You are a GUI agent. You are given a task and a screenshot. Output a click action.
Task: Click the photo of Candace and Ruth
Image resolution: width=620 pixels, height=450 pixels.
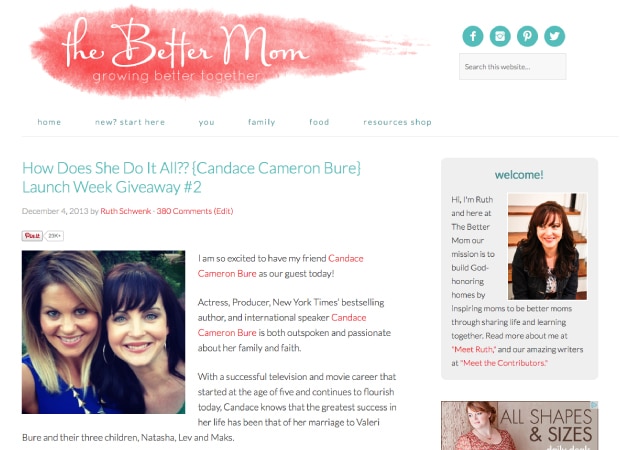[104, 332]
